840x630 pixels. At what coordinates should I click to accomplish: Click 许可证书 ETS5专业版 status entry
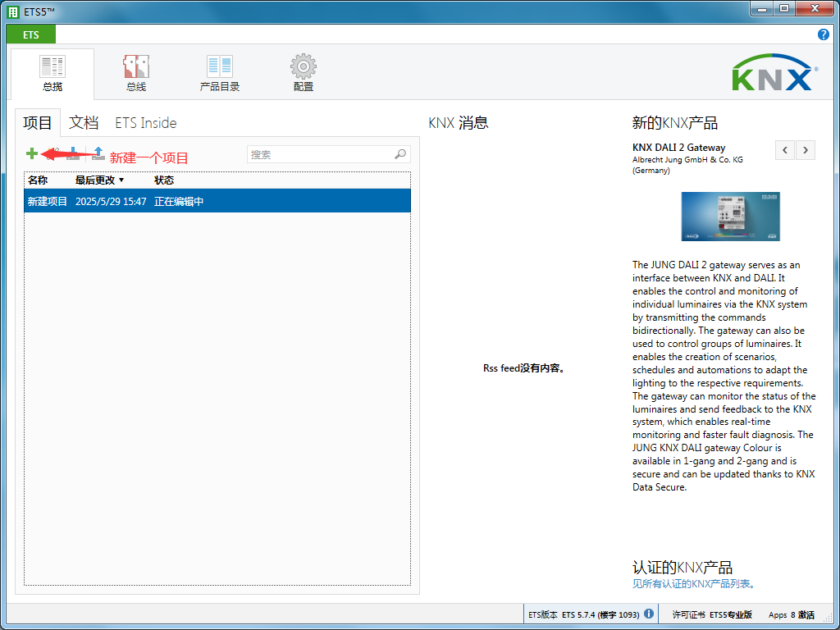click(713, 614)
